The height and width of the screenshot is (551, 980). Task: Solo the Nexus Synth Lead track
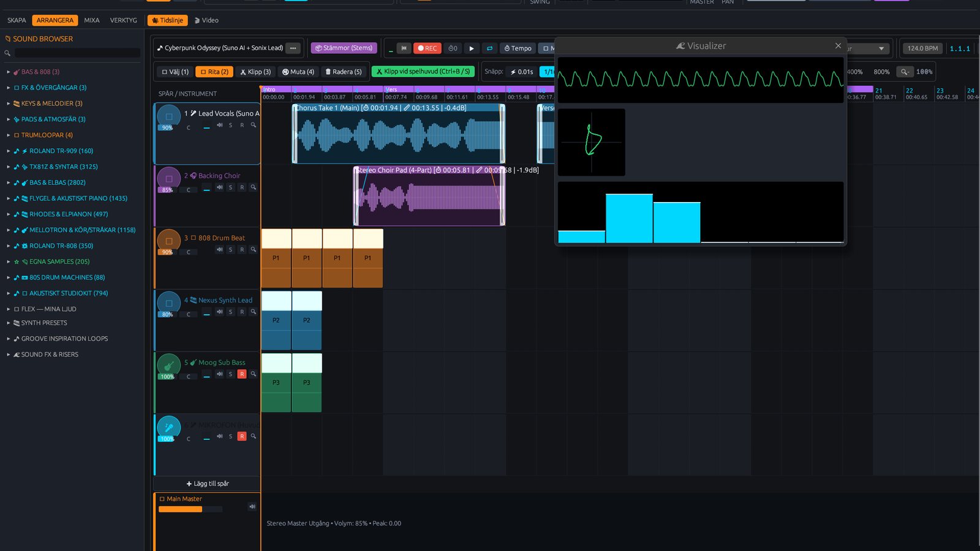(x=230, y=312)
